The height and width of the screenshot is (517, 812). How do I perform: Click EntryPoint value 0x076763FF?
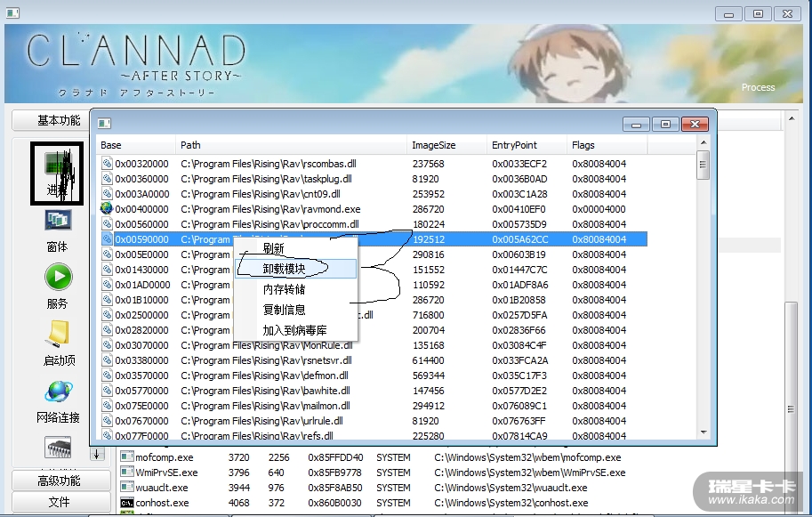click(x=519, y=421)
